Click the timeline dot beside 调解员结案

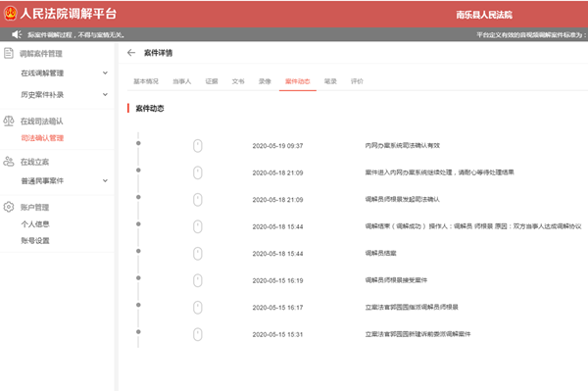coord(138,251)
